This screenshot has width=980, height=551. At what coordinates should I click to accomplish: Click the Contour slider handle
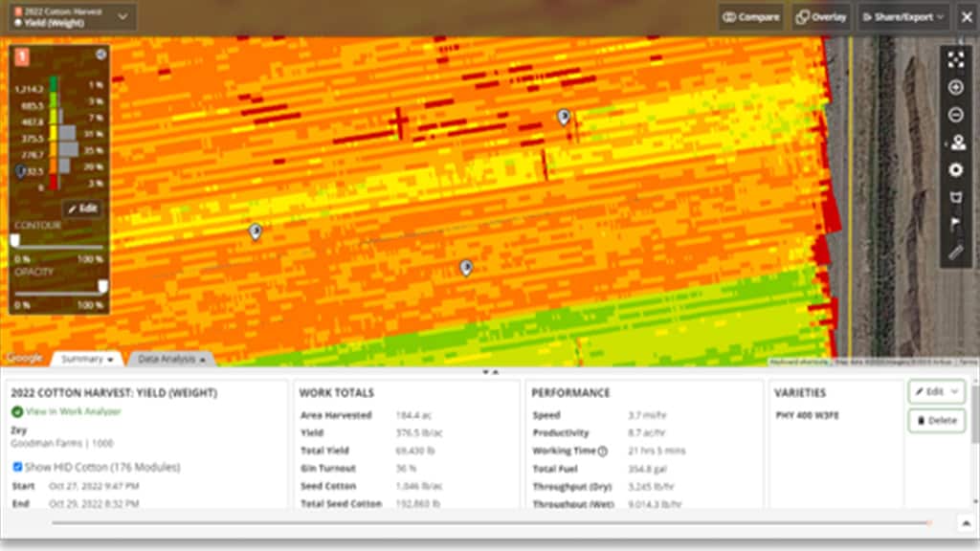[x=15, y=240]
